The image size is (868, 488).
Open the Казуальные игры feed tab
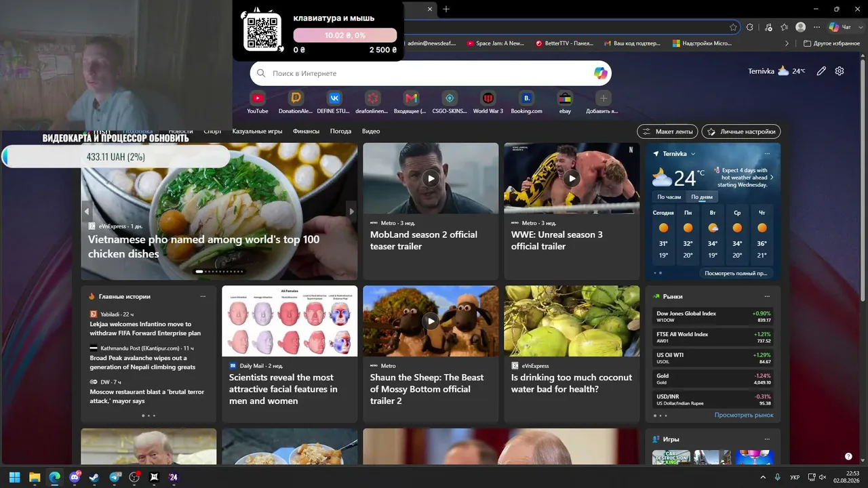(x=257, y=131)
